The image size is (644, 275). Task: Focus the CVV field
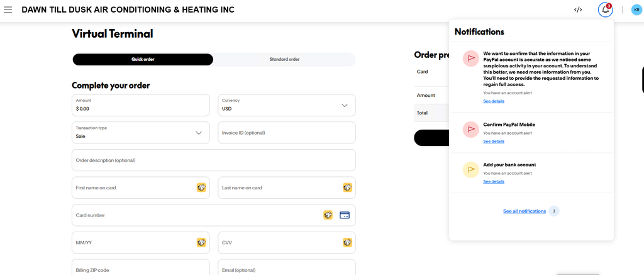(x=287, y=242)
